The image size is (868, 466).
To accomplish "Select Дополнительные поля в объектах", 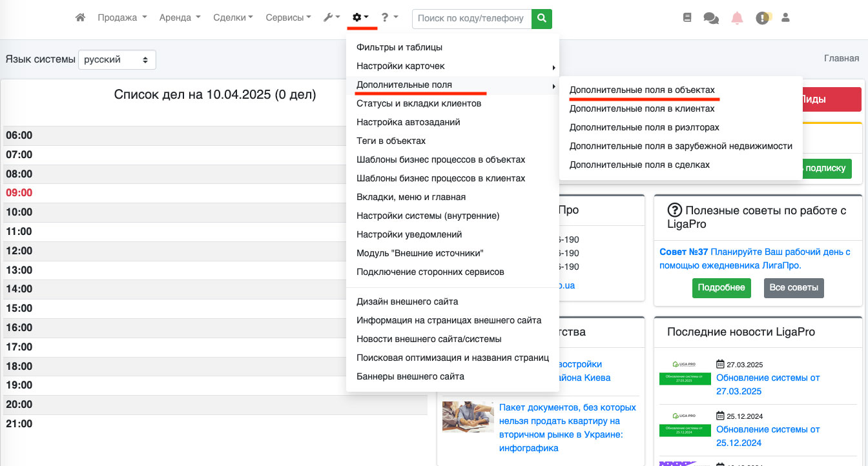I will [642, 90].
